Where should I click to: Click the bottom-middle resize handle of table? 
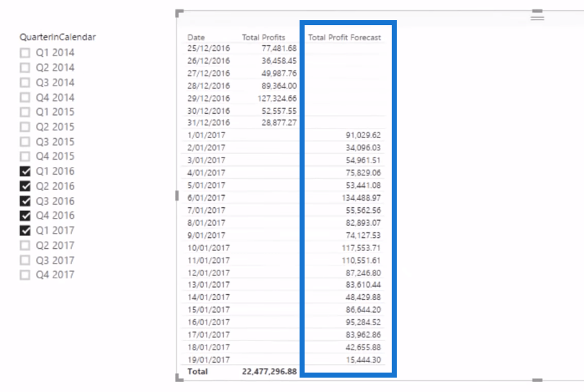coord(537,380)
